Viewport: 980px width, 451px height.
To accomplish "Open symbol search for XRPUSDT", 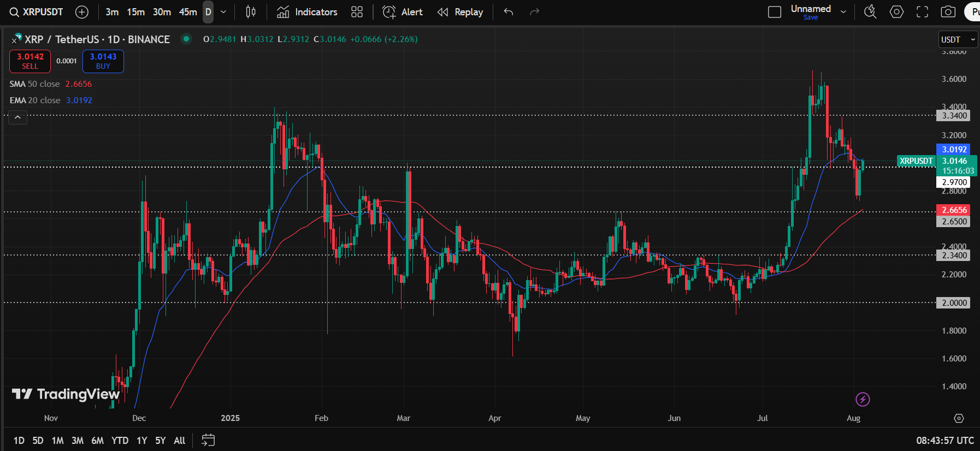I will pos(36,12).
